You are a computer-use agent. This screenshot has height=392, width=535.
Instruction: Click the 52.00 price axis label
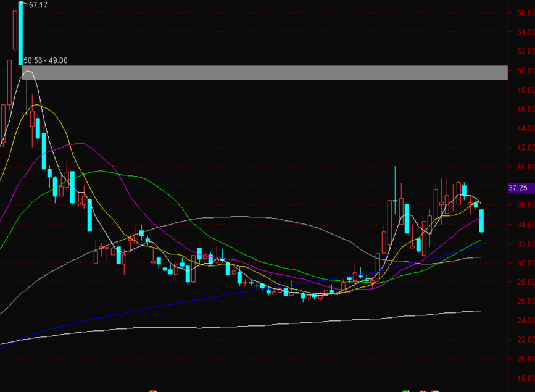coord(526,51)
